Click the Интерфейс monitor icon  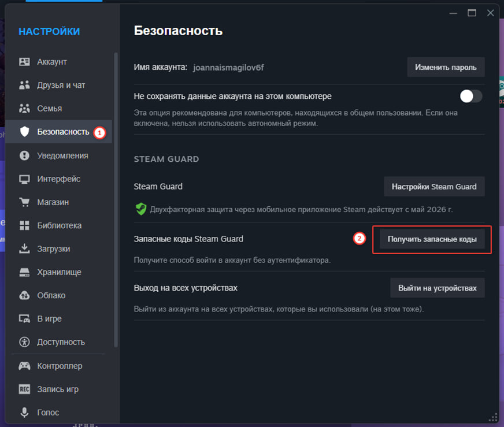click(x=24, y=179)
